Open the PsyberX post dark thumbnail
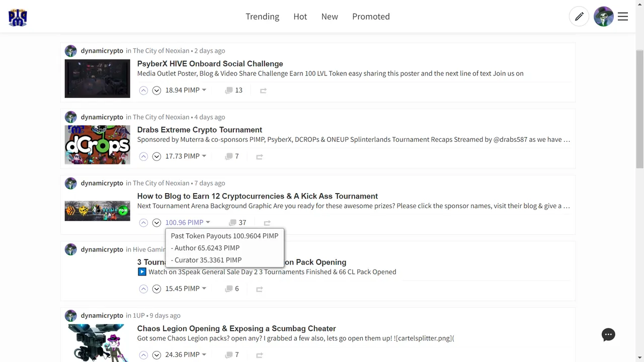The image size is (644, 362). click(97, 78)
